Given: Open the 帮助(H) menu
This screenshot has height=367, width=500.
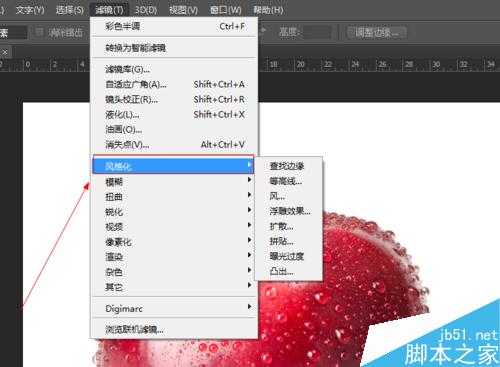Looking at the screenshot, I should (x=268, y=10).
